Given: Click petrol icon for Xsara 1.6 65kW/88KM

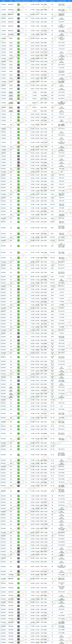Looking at the screenshot, I should pos(18,43).
